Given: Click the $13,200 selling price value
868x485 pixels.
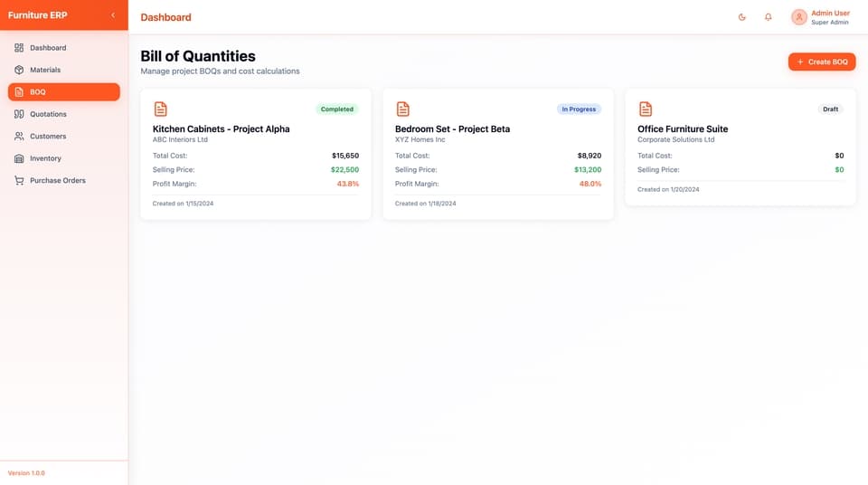Looking at the screenshot, I should point(588,169).
